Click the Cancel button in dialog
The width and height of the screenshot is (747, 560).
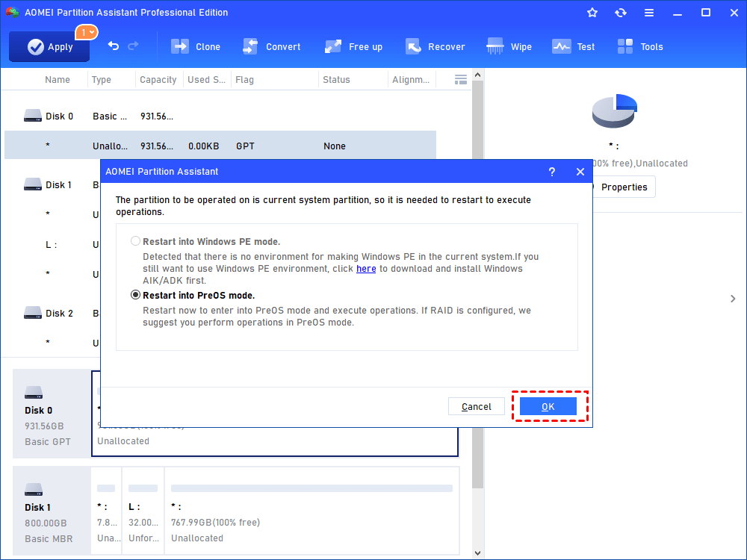477,406
